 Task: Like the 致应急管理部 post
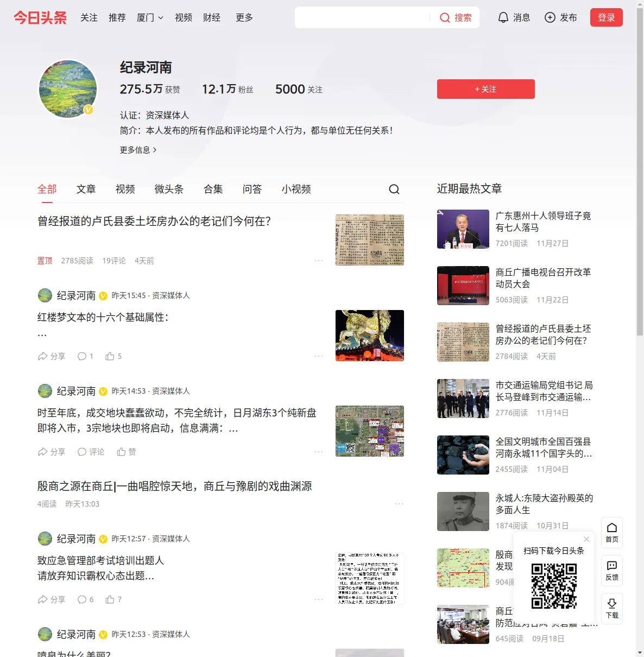click(113, 599)
